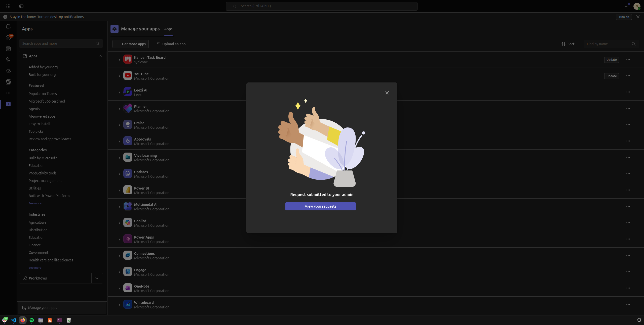Click the app launcher grid icon
This screenshot has width=644, height=325.
coord(8,6)
